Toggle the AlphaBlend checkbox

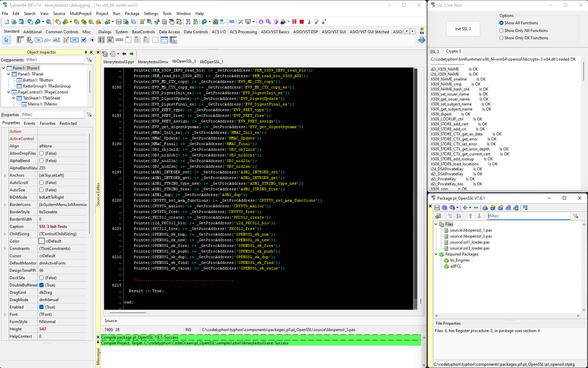tap(42, 161)
